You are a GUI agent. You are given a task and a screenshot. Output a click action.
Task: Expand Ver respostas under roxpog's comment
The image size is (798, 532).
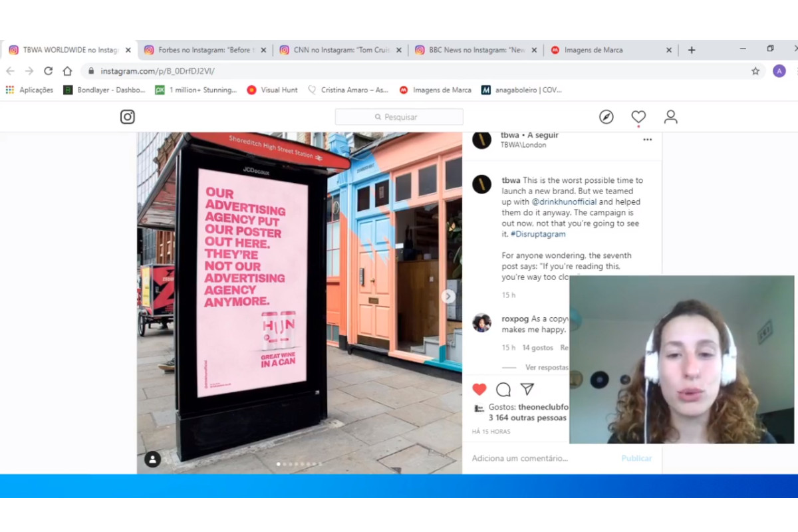pyautogui.click(x=547, y=367)
